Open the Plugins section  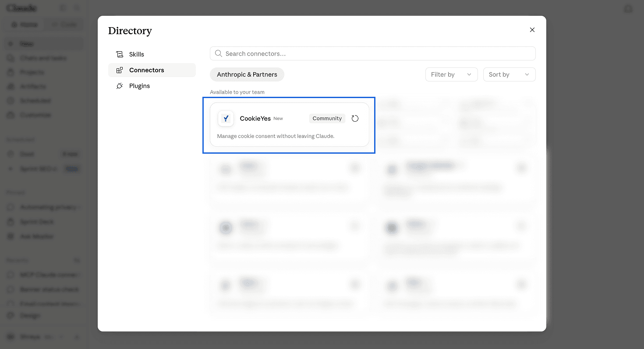(152, 86)
